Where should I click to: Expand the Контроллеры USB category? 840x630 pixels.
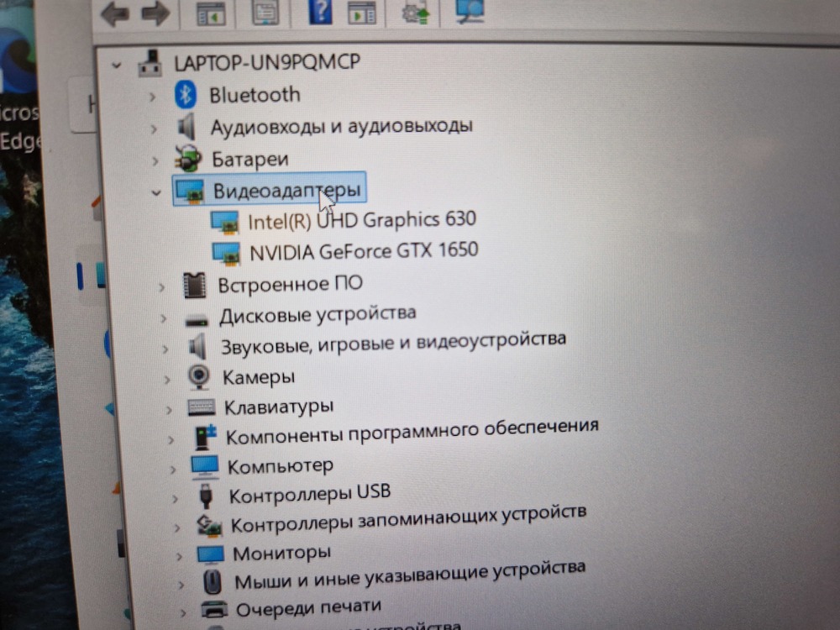point(175,499)
